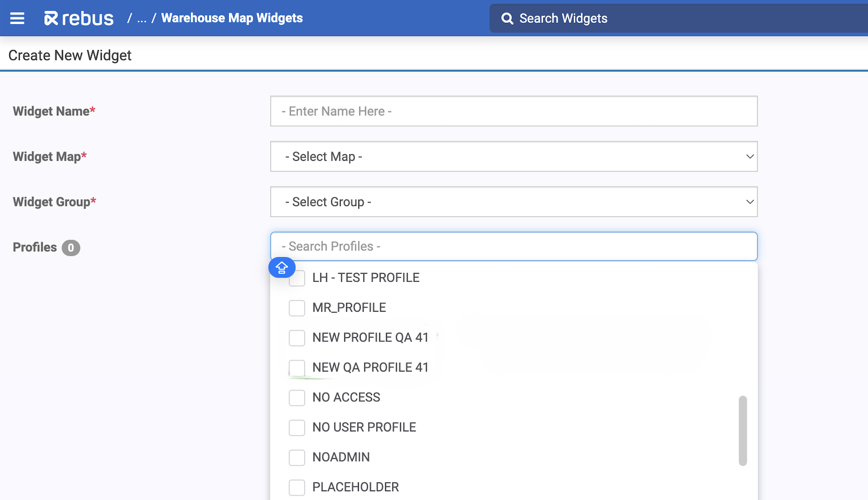Toggle the PLACEHOLDER profile checkbox
Screen dimensions: 868x500
[x=297, y=487]
